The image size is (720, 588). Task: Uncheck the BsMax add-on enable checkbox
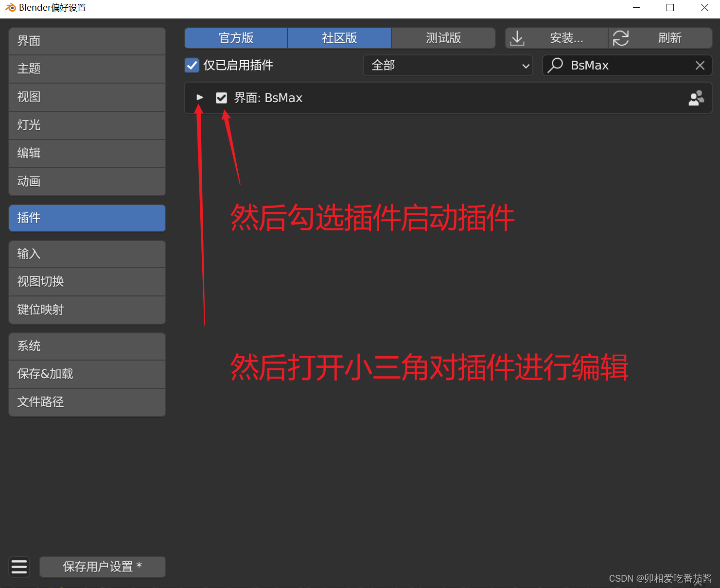click(222, 98)
